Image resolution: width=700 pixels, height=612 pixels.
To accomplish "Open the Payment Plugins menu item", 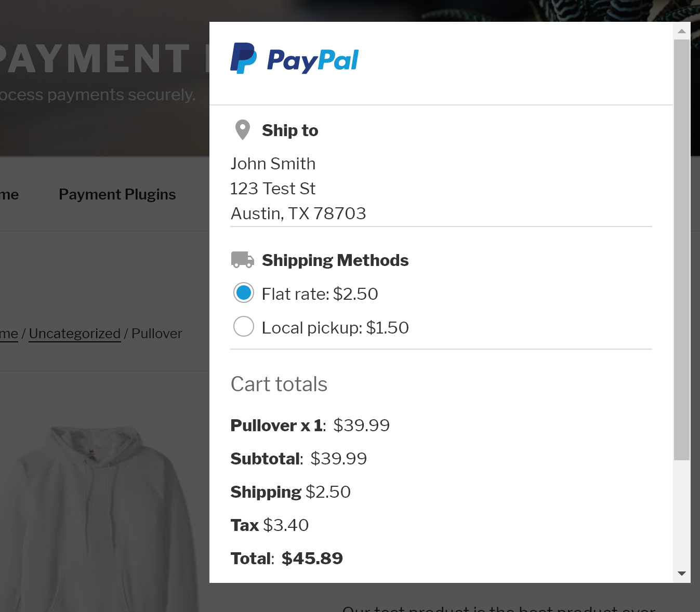I will (x=117, y=194).
